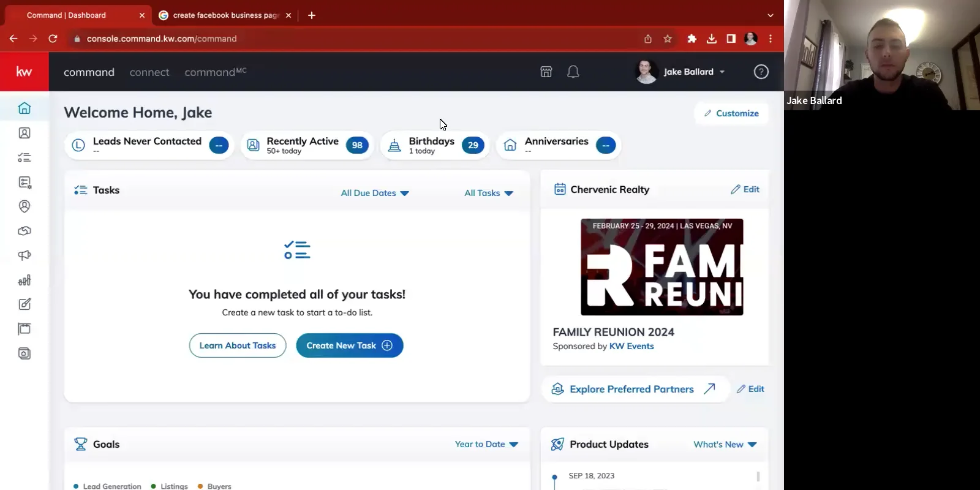Open the Jake Ballard account menu
The width and height of the screenshot is (980, 490).
[x=680, y=72]
